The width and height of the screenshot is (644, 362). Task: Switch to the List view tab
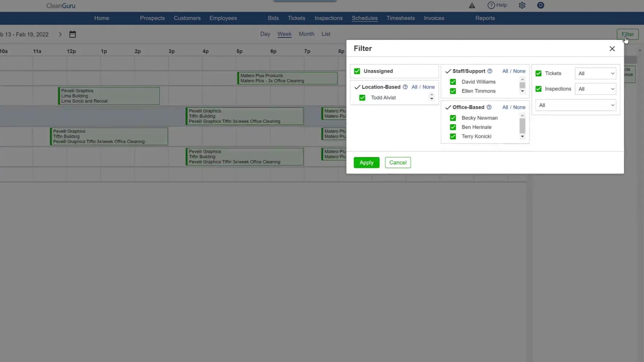pyautogui.click(x=326, y=34)
